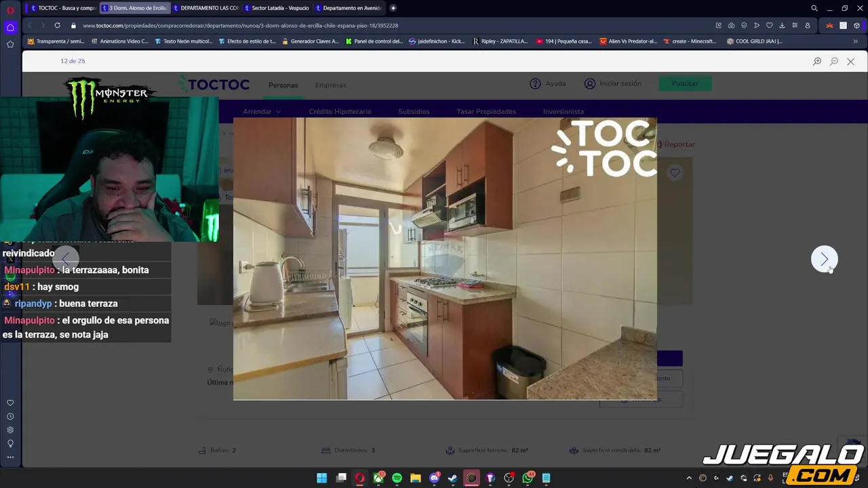The height and width of the screenshot is (488, 868).
Task: Open the create - Minecraft bookmark
Action: point(689,41)
